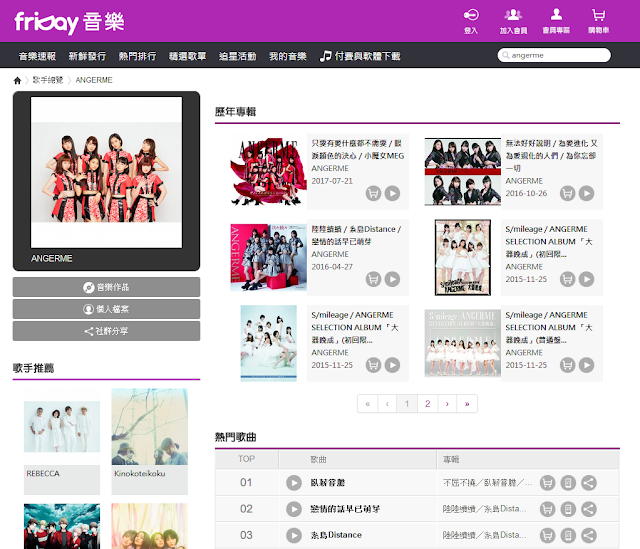640x549 pixels.
Task: Click the home icon in breadcrumb
Action: [x=17, y=80]
